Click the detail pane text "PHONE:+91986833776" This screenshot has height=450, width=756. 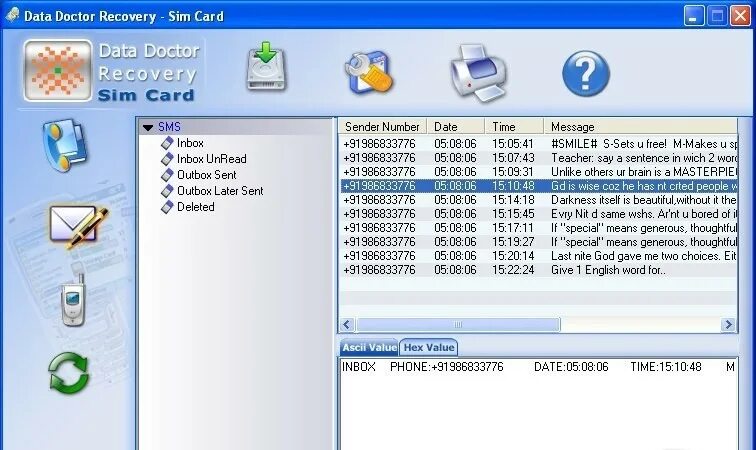446,367
